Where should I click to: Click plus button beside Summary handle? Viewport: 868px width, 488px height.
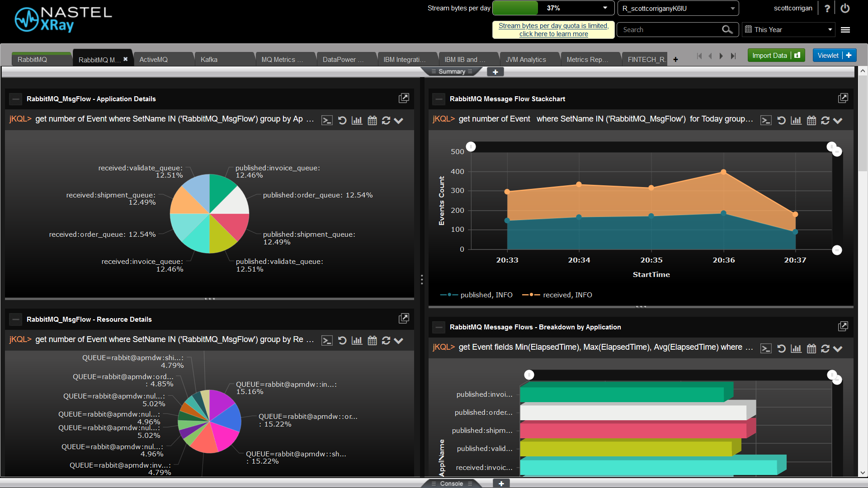[495, 72]
